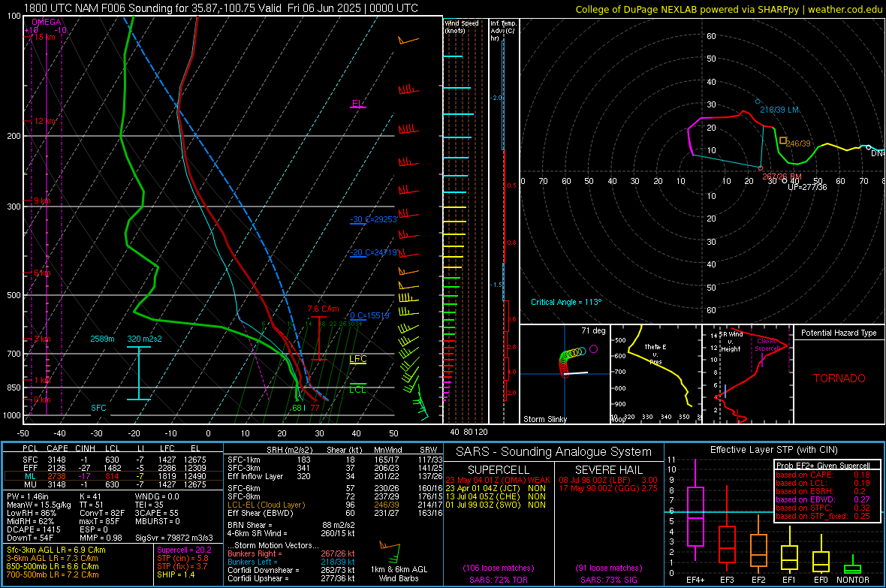Select the LCL-EL (Cloud Layer) row
The image size is (886, 588).
point(335,505)
